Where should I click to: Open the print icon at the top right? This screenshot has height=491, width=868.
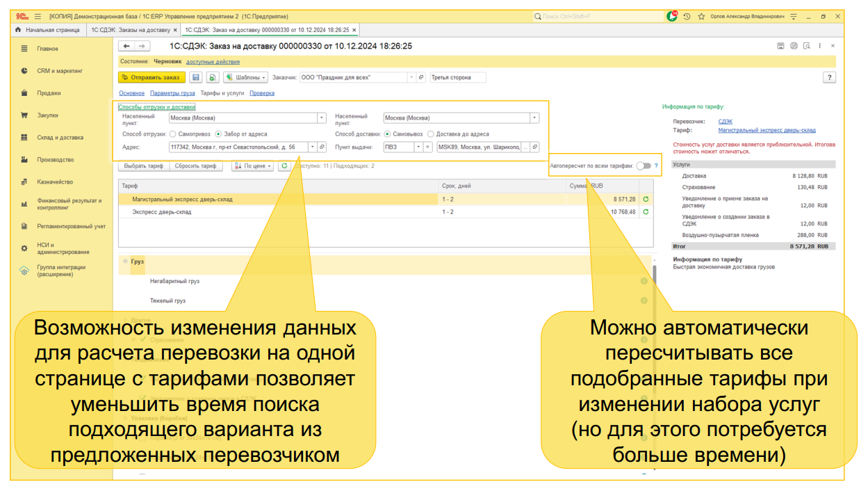794,45
